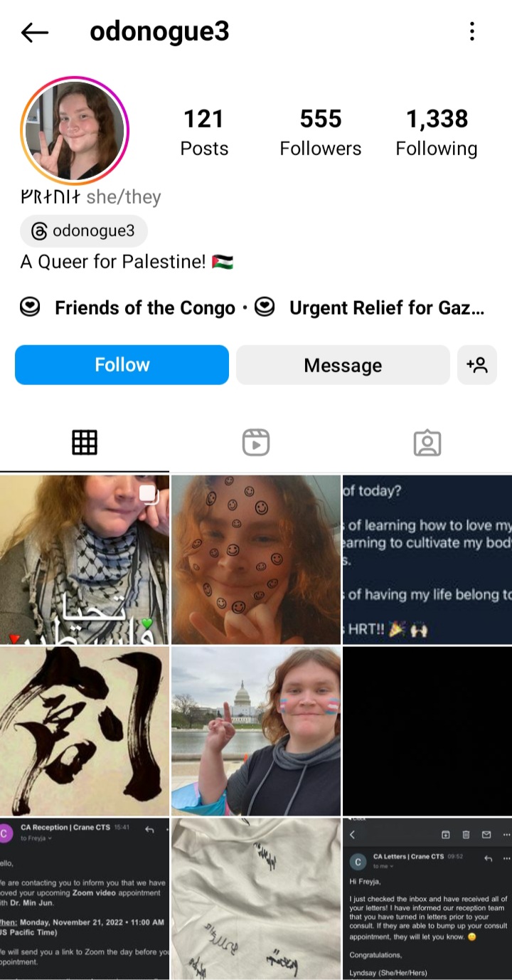Image resolution: width=512 pixels, height=980 pixels.
Task: Open the Capitol building selfie post
Action: (256, 731)
